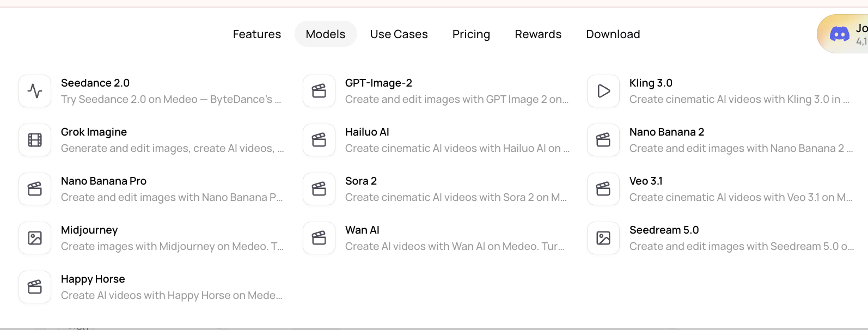The image size is (868, 330).
Task: Click the Kling 3.0 play icon
Action: [x=603, y=91]
